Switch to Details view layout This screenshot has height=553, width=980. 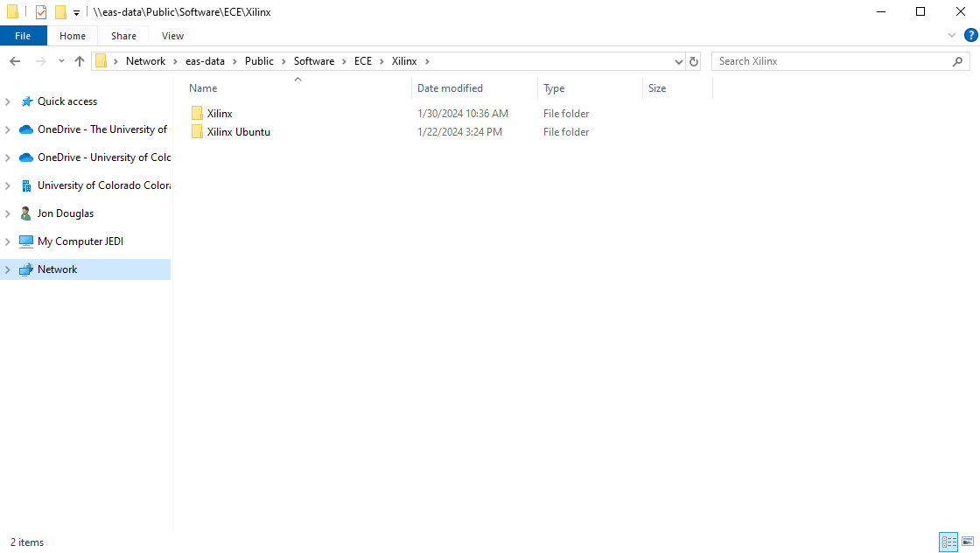(x=948, y=542)
